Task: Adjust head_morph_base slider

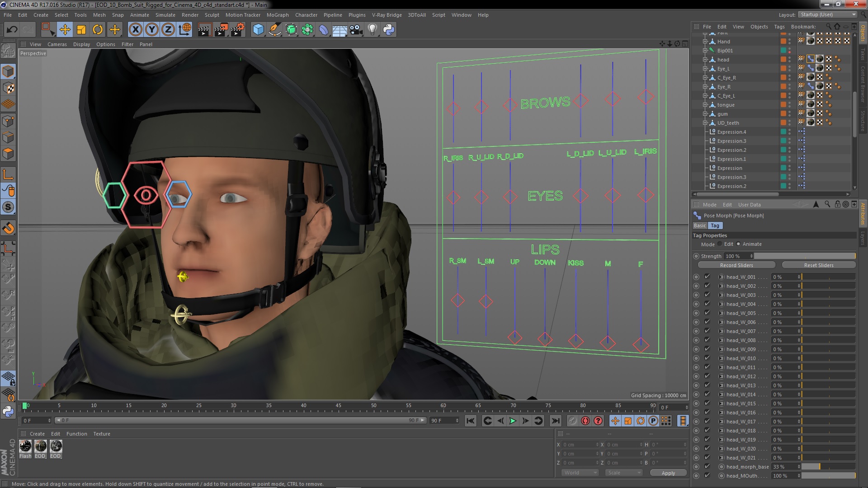Action: (x=828, y=467)
